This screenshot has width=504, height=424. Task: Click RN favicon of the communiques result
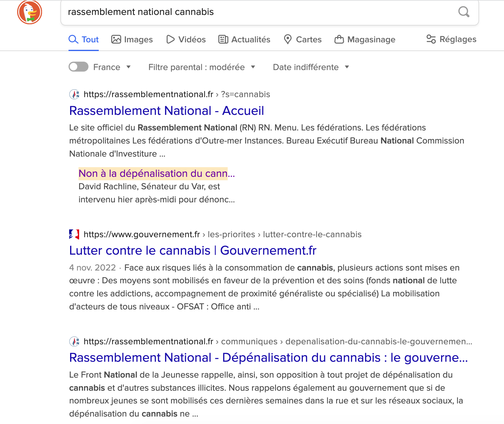tap(74, 342)
